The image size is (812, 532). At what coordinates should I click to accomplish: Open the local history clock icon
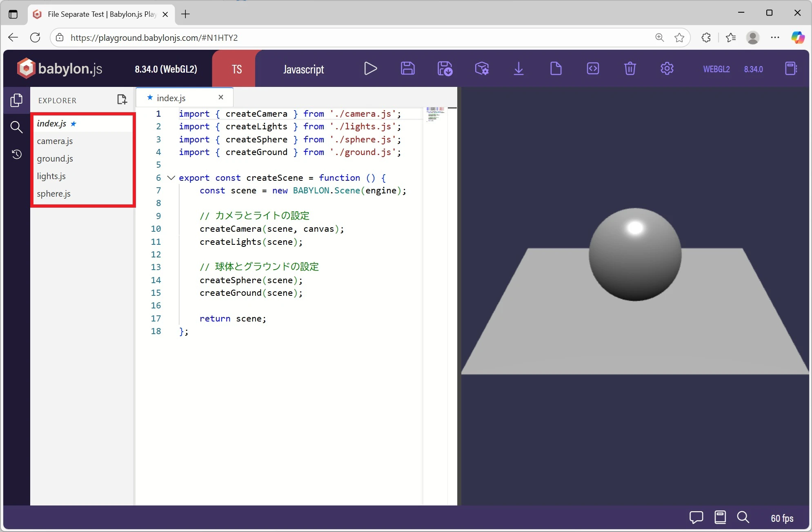(16, 154)
